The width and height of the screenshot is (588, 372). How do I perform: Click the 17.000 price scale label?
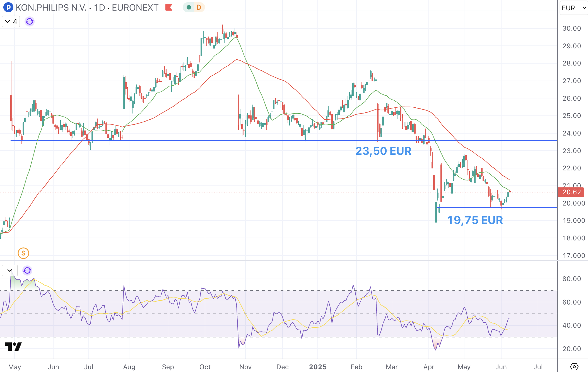[x=573, y=256]
